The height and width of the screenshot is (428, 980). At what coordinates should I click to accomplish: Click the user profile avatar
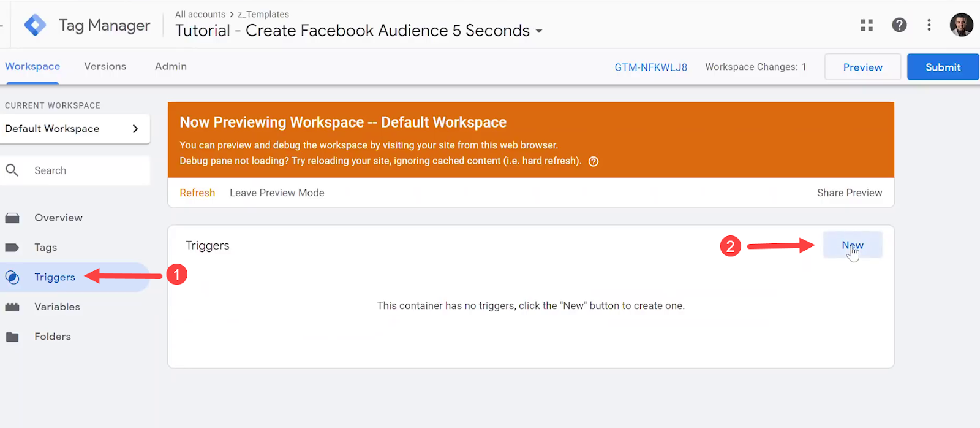(x=961, y=25)
